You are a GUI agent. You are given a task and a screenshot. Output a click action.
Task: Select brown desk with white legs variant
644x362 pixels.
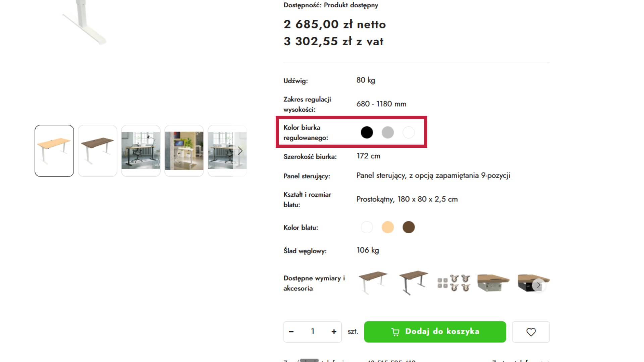[x=373, y=283]
